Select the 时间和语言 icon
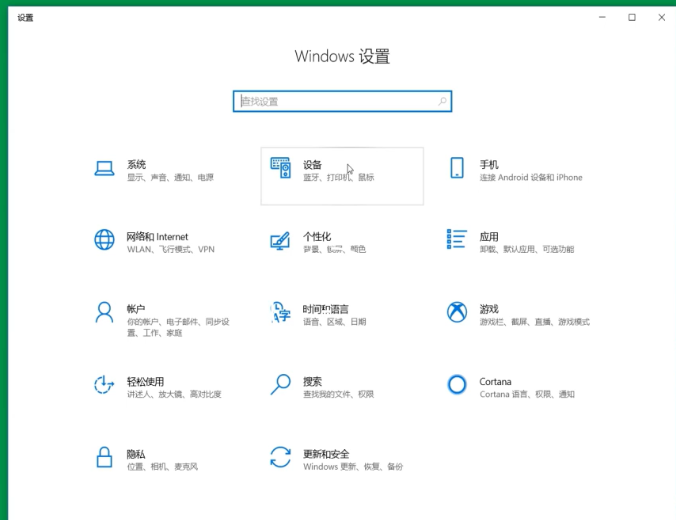The height and width of the screenshot is (520, 676). pyautogui.click(x=281, y=313)
